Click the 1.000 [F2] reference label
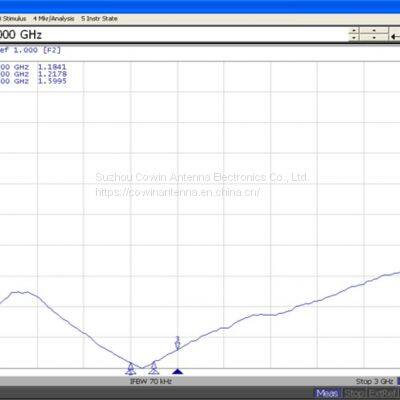Image resolution: width=400 pixels, height=400 pixels. (37, 50)
